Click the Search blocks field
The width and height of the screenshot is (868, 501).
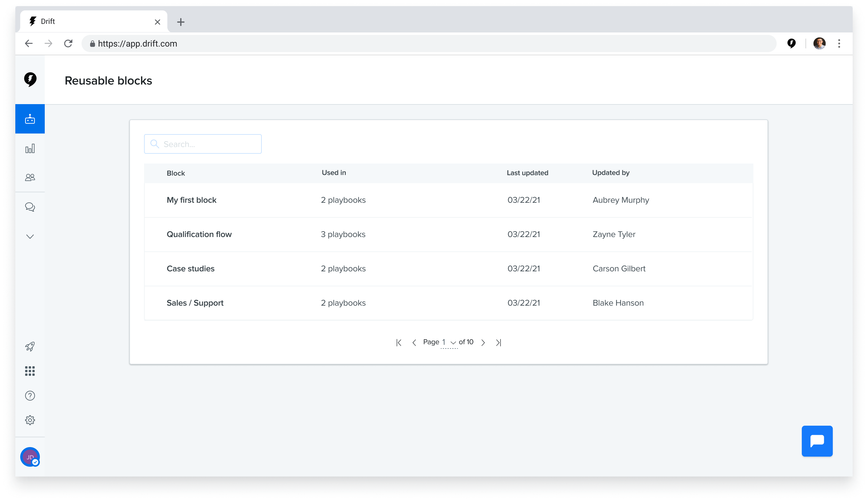click(x=203, y=144)
